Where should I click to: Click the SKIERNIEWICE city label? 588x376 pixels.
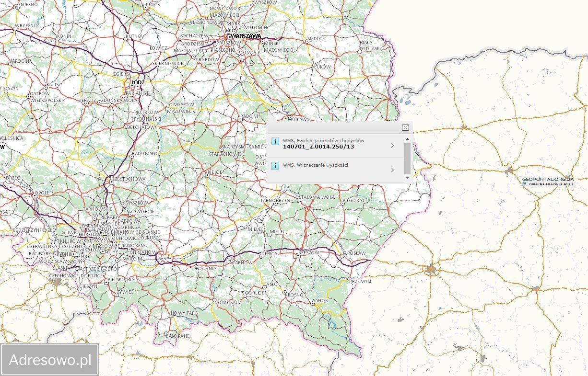pos(167,63)
